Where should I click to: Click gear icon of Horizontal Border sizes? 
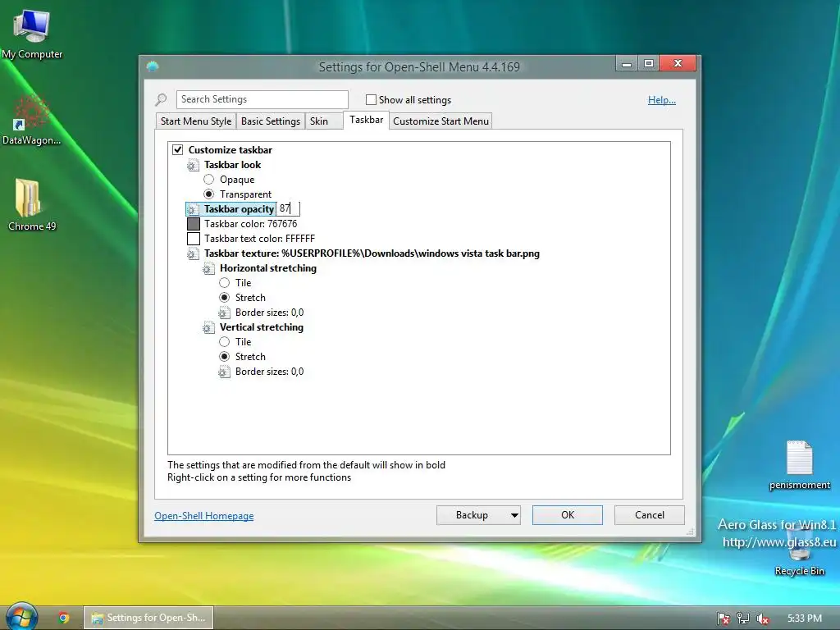tap(224, 313)
